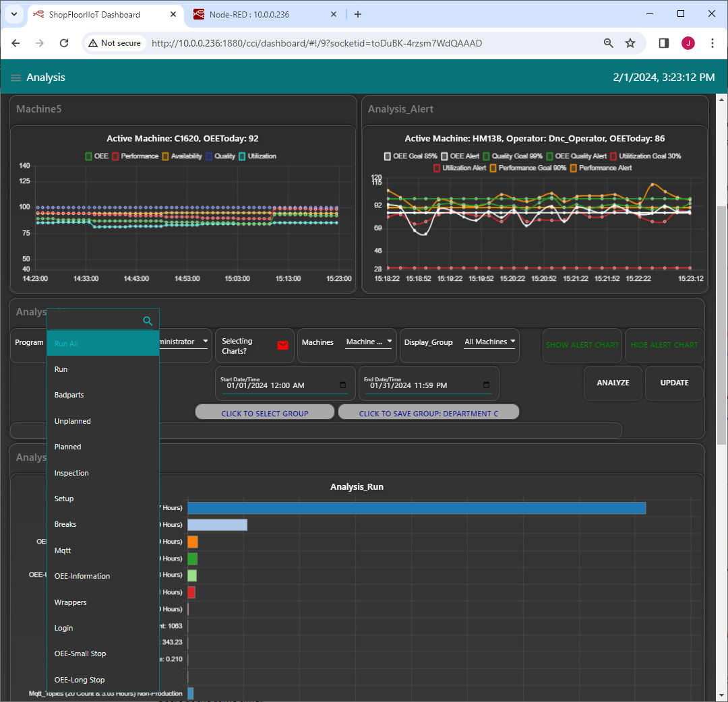Open browser side panel icon

pos(664,43)
